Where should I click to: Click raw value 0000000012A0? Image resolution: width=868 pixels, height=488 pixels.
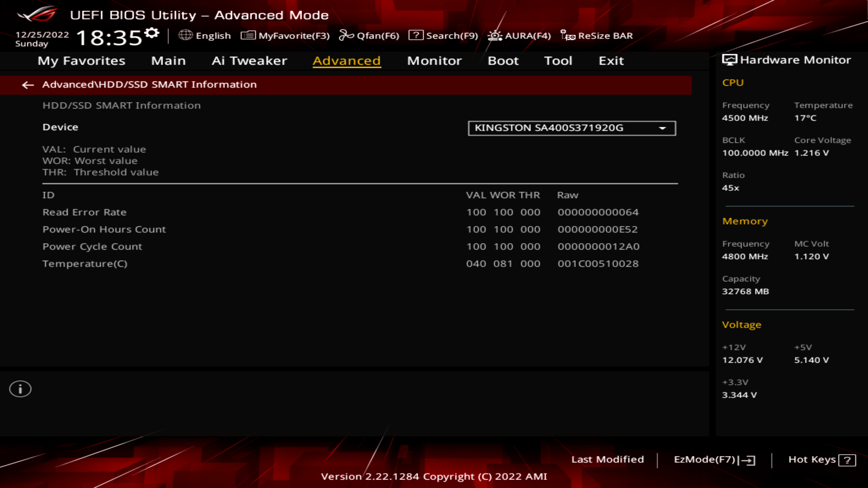pos(598,246)
